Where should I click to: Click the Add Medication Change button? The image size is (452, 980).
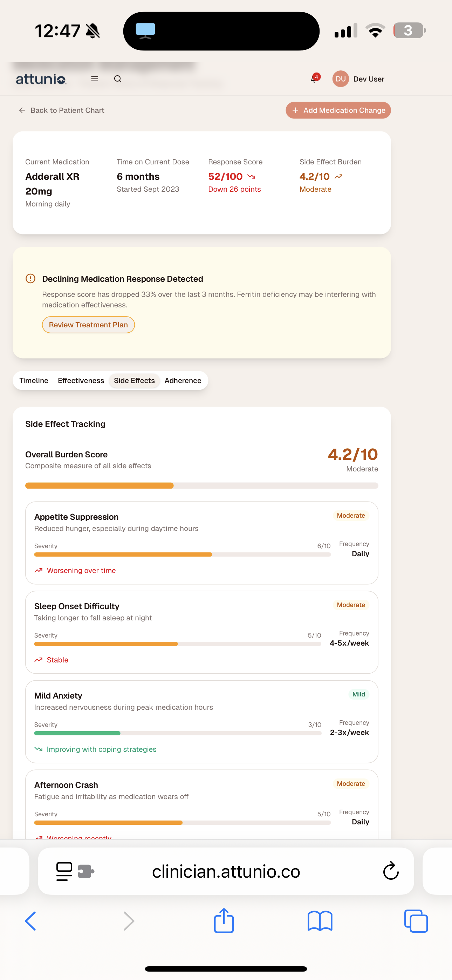(x=338, y=110)
